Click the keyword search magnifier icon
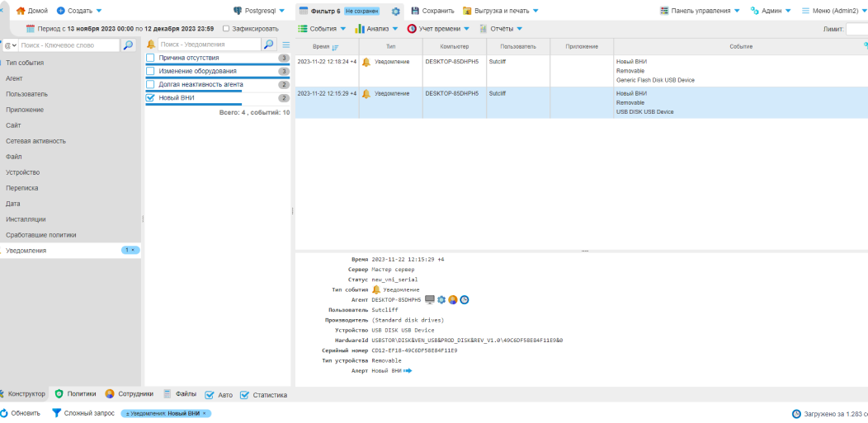Image resolution: width=868 pixels, height=423 pixels. (x=128, y=45)
